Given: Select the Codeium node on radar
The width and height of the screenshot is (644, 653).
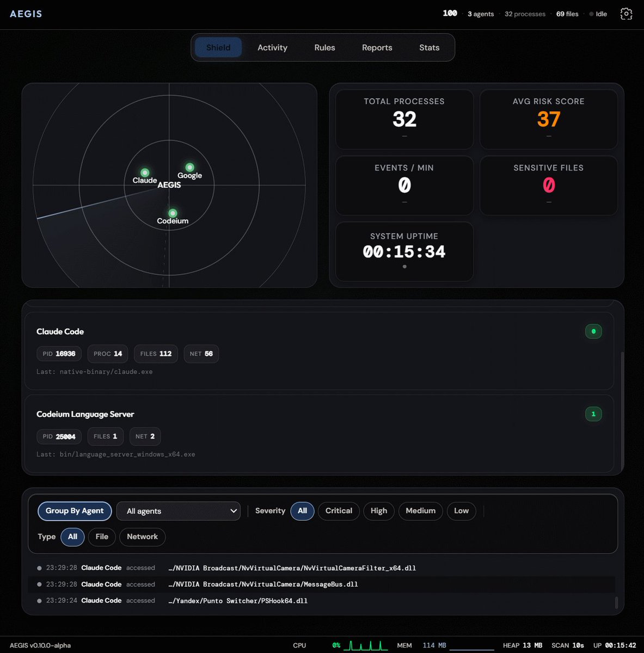Looking at the screenshot, I should tap(173, 213).
